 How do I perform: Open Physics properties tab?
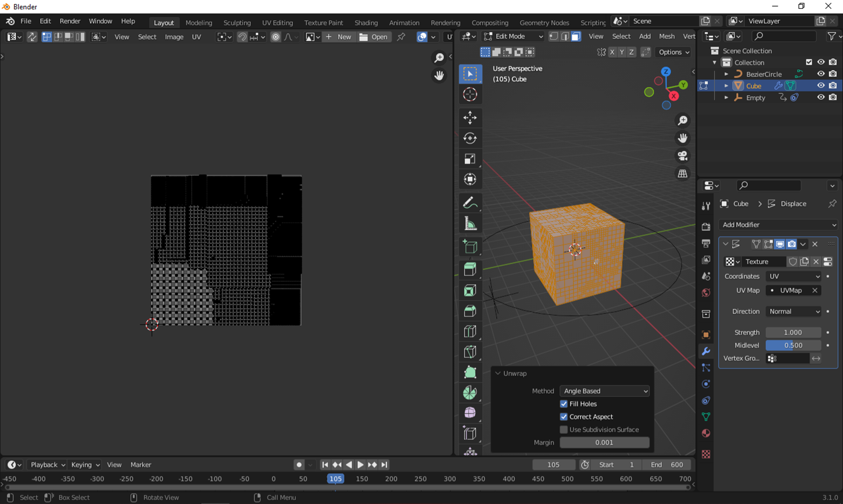[x=706, y=384]
